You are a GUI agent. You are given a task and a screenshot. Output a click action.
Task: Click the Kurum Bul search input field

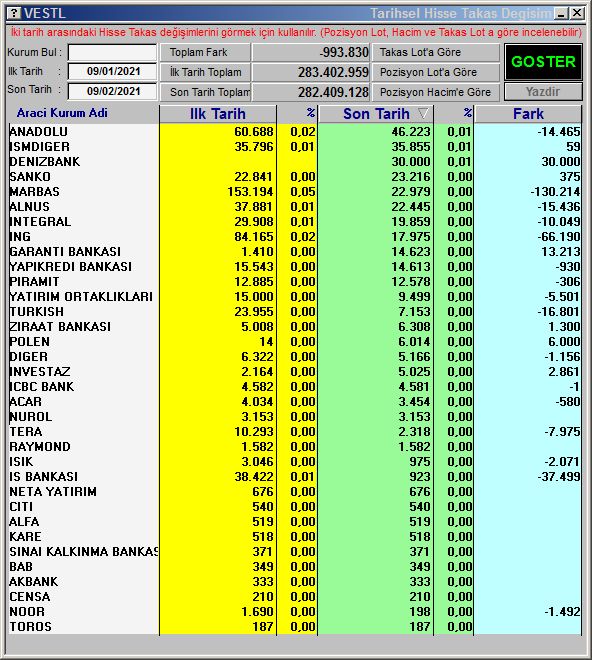point(112,53)
